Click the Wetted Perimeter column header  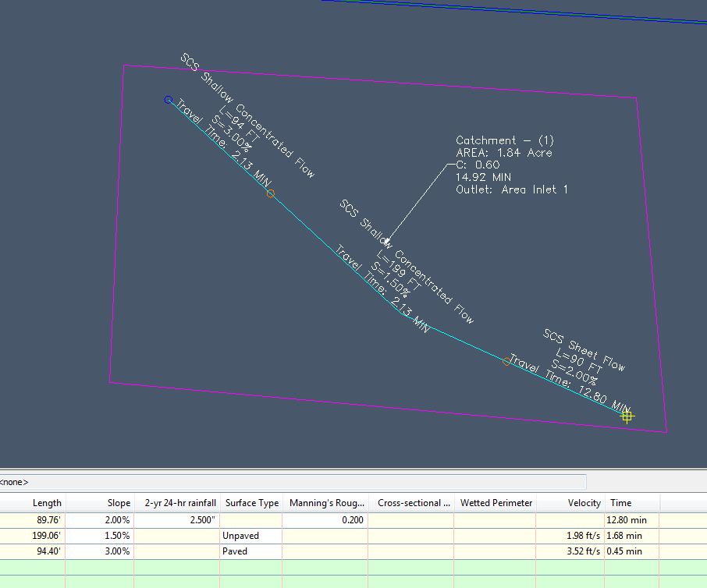[495, 503]
